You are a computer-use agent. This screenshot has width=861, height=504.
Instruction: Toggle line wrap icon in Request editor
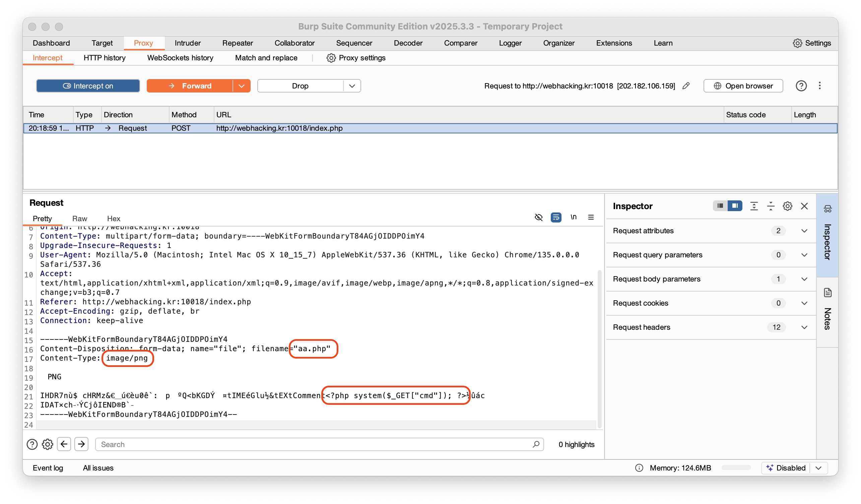[x=556, y=217]
